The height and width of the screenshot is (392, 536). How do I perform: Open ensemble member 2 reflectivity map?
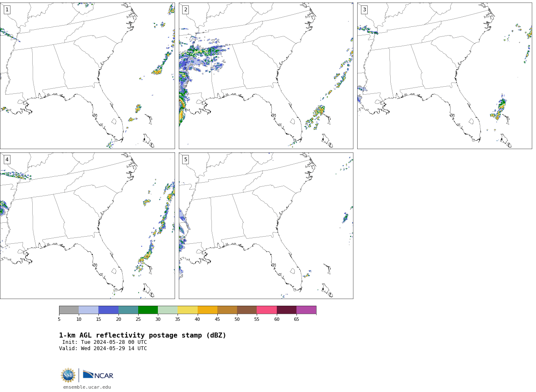pos(266,76)
